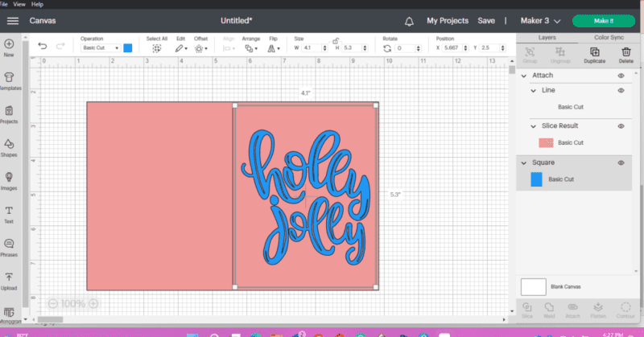644x337 pixels.
Task: Open the Projects sidebar icon
Action: (x=9, y=111)
